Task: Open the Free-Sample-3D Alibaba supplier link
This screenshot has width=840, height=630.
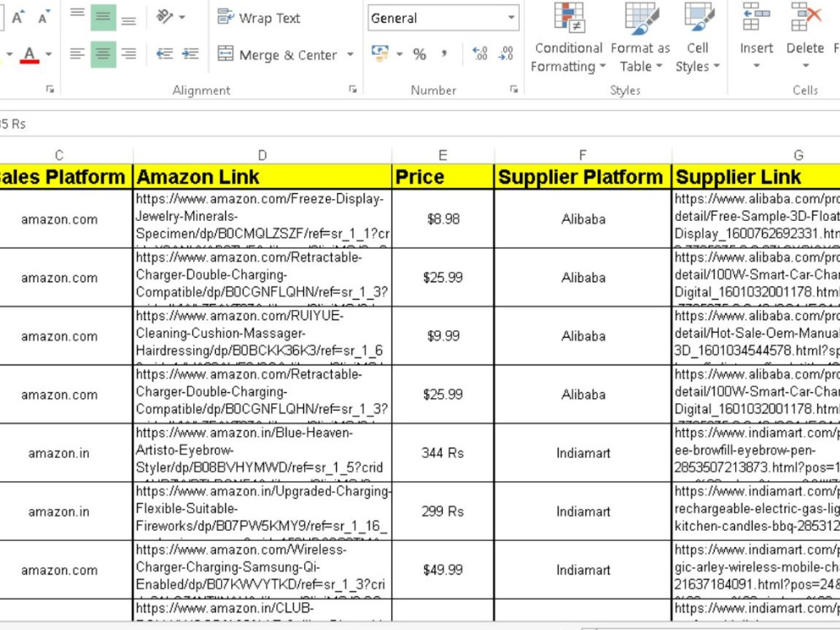Action: 756,219
